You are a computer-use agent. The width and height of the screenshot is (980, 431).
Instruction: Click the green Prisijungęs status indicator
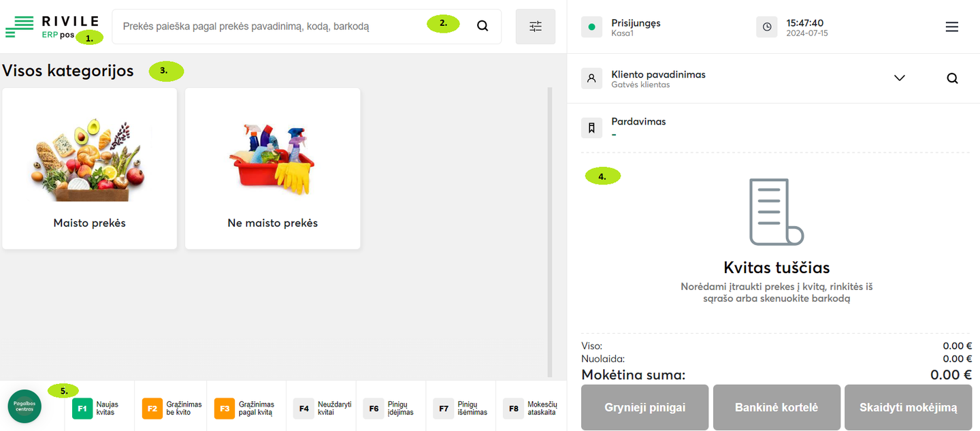click(x=591, y=27)
